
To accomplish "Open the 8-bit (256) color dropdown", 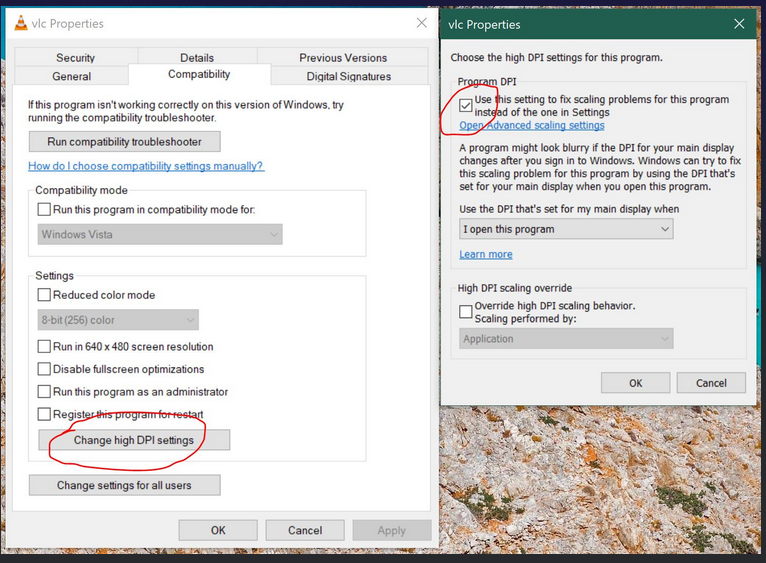I will (x=119, y=320).
